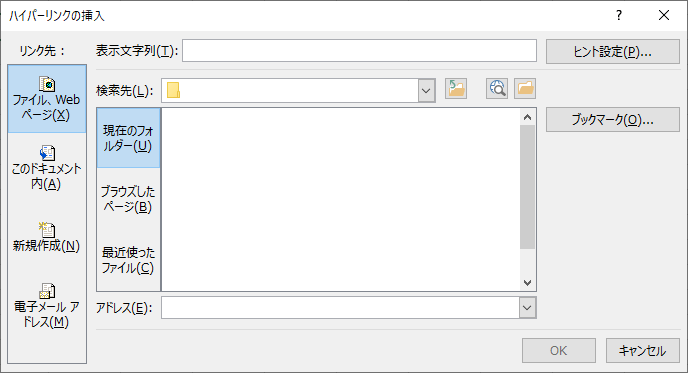688x373 pixels.
Task: Choose the このドキュメント内 link option
Action: tap(47, 169)
